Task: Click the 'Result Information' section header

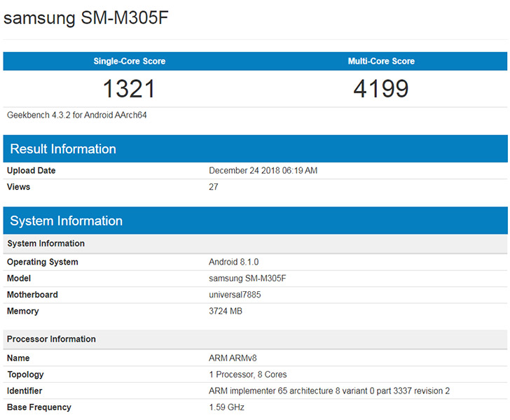Action: tap(255, 149)
